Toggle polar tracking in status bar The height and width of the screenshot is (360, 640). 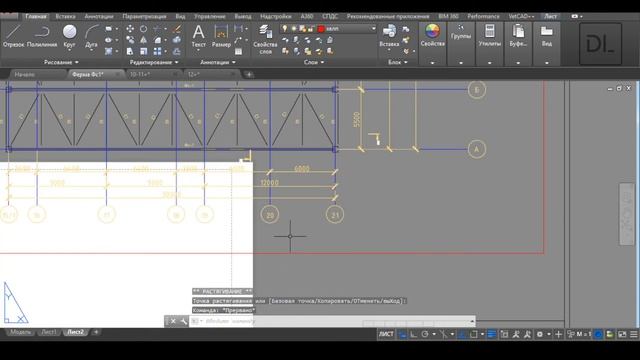point(425,334)
